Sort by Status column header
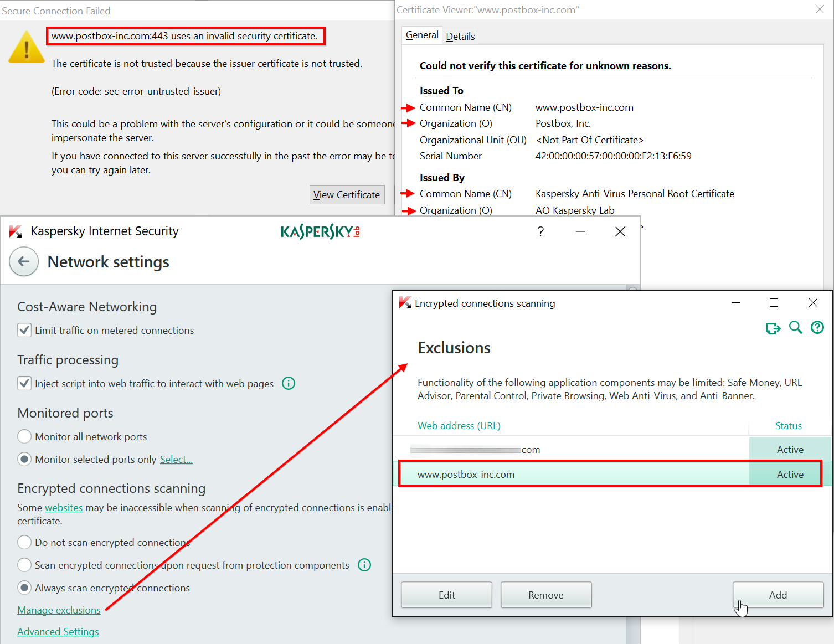Viewport: 834px width, 644px height. coord(789,425)
